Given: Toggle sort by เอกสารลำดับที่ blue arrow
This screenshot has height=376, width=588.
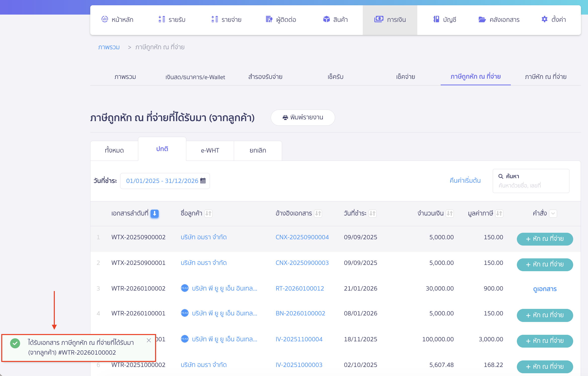Looking at the screenshot, I should (155, 213).
